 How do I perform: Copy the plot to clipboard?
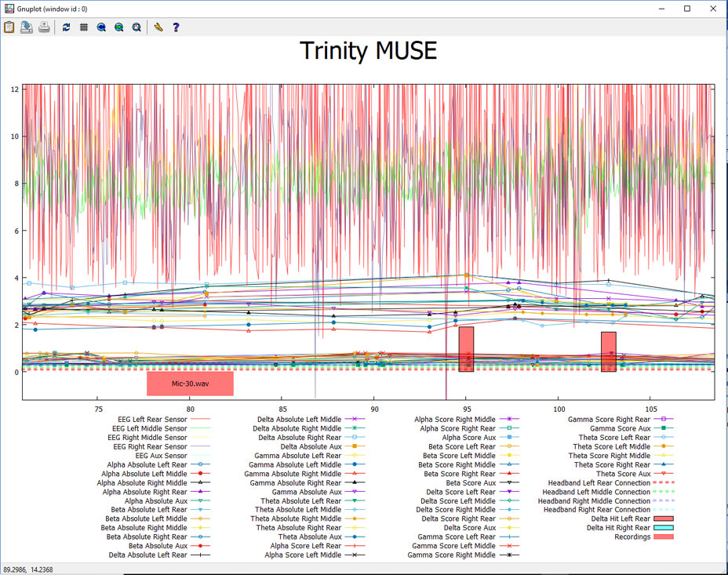[x=9, y=27]
